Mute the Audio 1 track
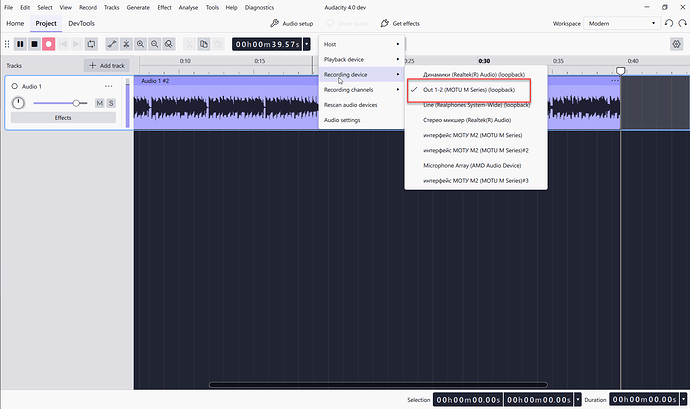This screenshot has width=690, height=409. point(99,103)
